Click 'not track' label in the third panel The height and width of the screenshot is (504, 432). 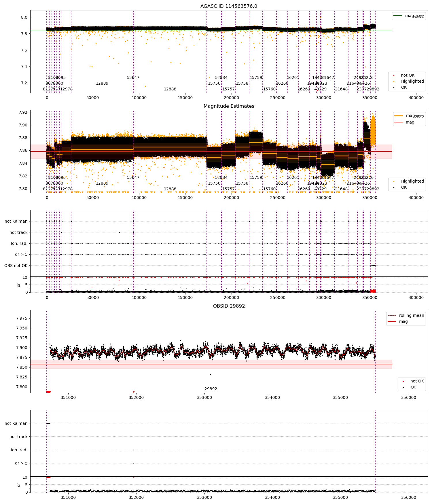pyautogui.click(x=18, y=232)
